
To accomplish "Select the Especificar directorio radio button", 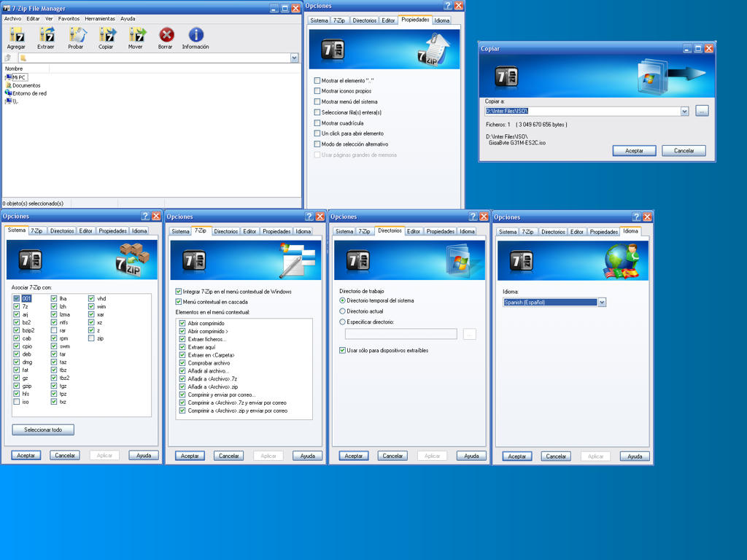I will [x=343, y=322].
